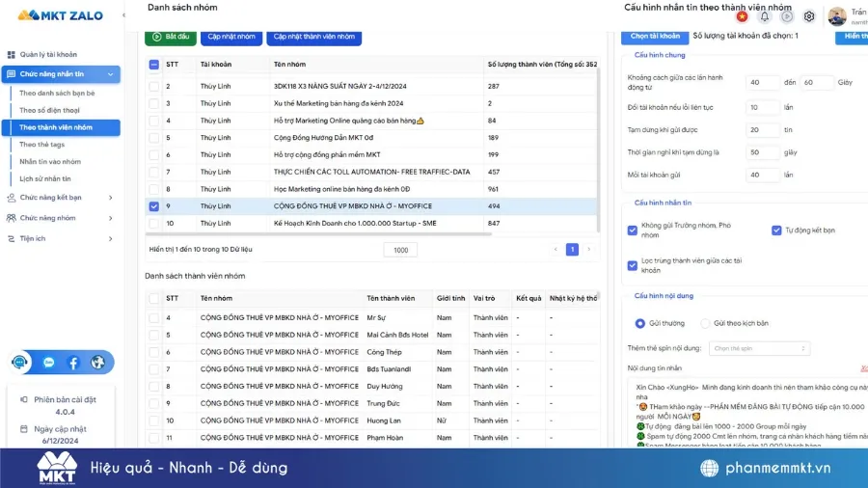
Task: Open the settings gear icon
Action: click(x=809, y=16)
